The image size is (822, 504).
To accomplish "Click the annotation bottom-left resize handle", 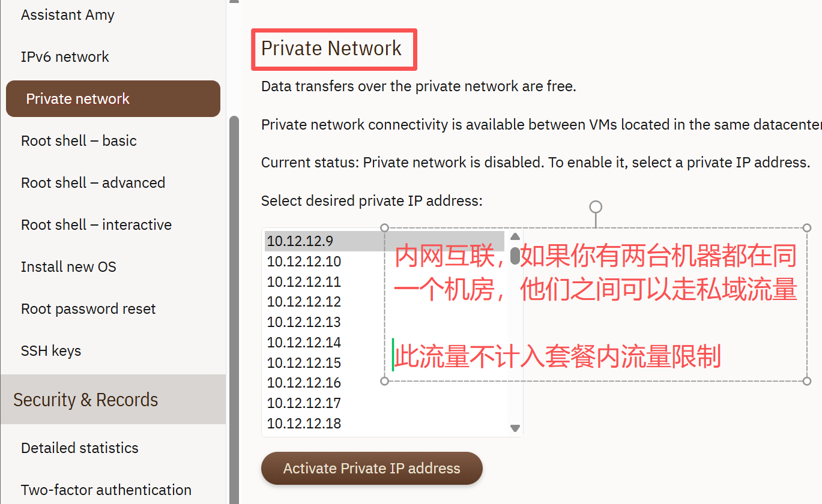I will (x=385, y=381).
